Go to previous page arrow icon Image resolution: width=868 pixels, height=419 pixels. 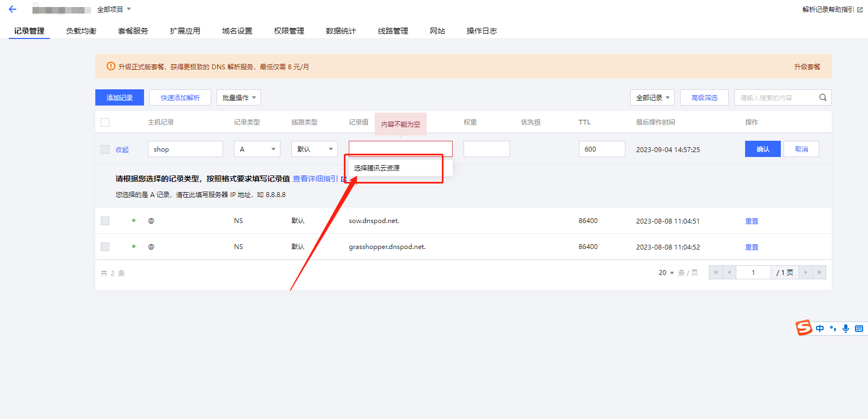[729, 272]
